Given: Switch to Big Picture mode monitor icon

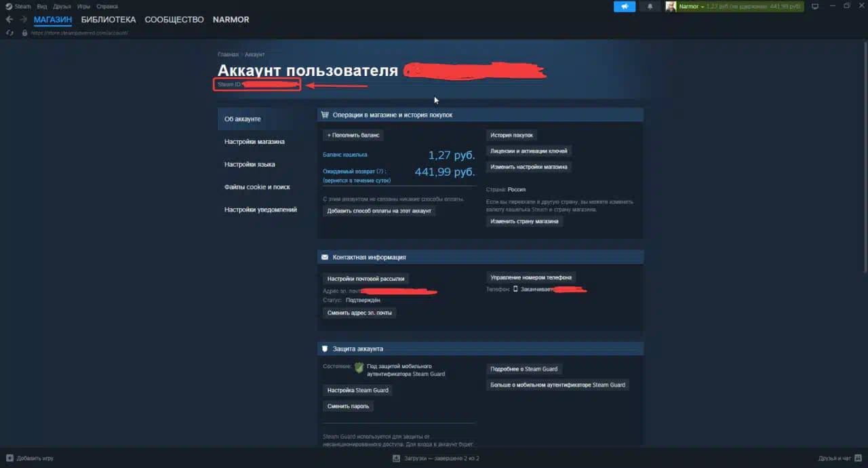Looking at the screenshot, I should point(815,7).
